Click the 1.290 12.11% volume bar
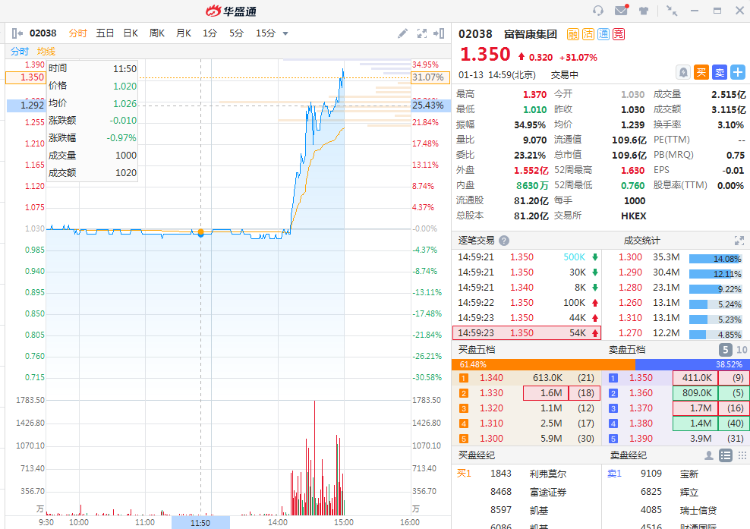Image resolution: width=750 pixels, height=529 pixels. (x=715, y=274)
